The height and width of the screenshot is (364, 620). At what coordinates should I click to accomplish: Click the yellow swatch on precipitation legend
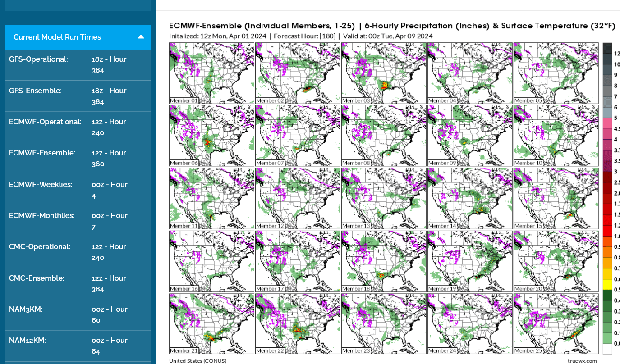(x=607, y=285)
